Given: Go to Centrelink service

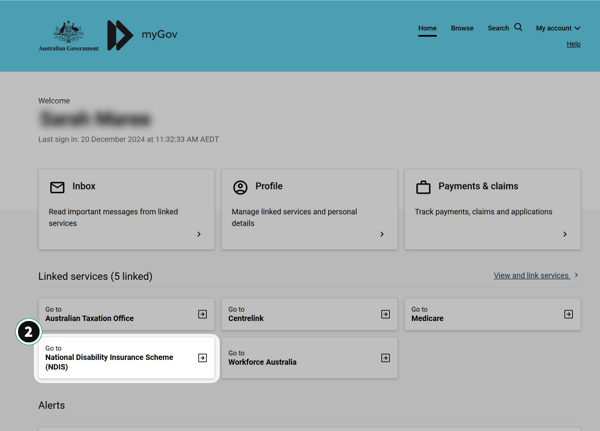Looking at the screenshot, I should (x=309, y=314).
